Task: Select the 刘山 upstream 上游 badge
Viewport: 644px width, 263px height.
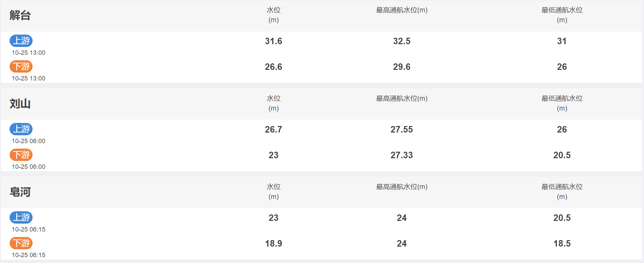Action: click(x=21, y=129)
